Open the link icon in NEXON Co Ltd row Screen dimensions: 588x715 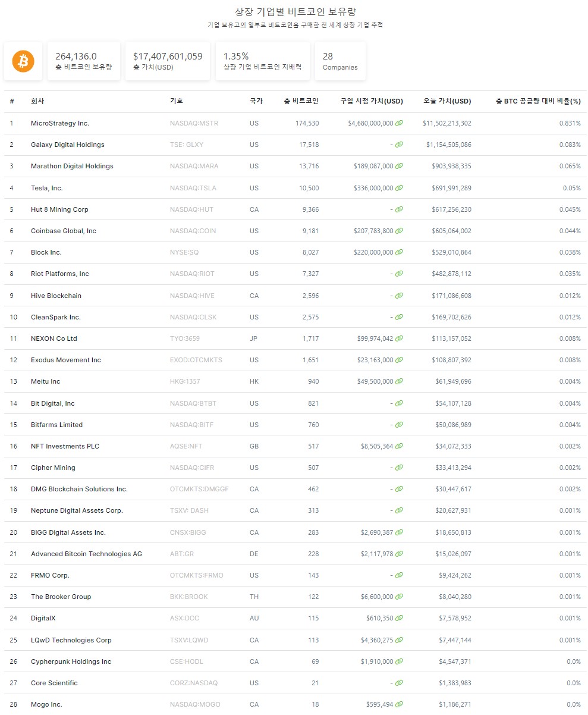[399, 338]
